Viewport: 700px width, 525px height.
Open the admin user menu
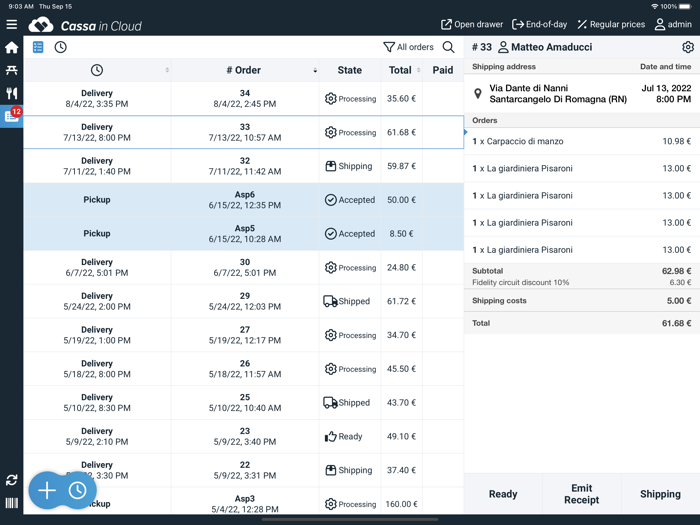click(x=673, y=25)
